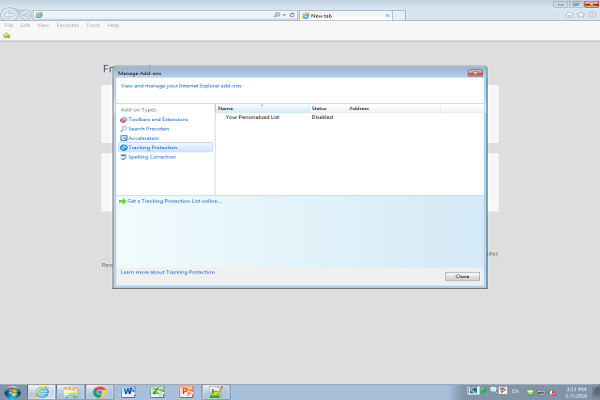The width and height of the screenshot is (600, 400).
Task: Open the Help menu
Action: (x=113, y=25)
